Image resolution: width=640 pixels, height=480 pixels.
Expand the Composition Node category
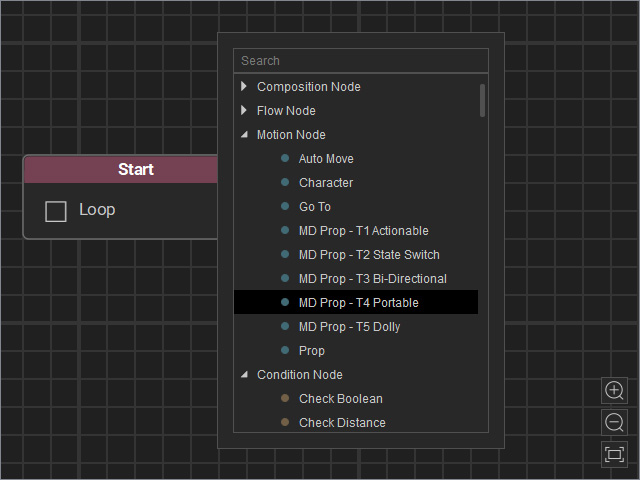click(244, 86)
